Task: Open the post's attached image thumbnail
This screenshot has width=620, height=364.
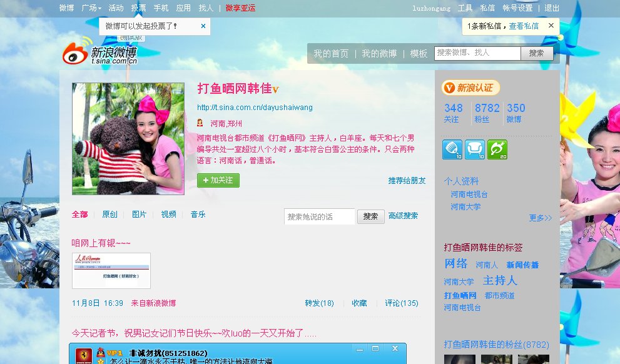Action: click(x=111, y=270)
